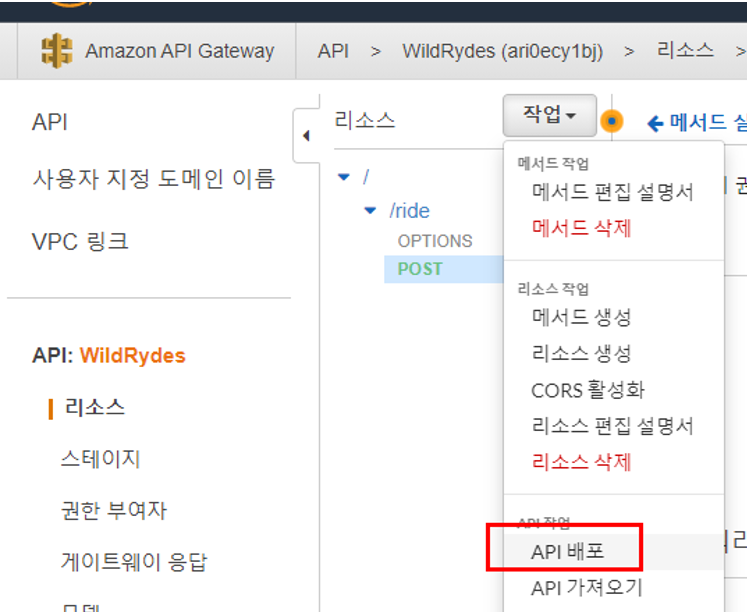Image resolution: width=747 pixels, height=612 pixels.
Task: Select 리소스 in the WildRydes sidebar
Action: (x=95, y=408)
